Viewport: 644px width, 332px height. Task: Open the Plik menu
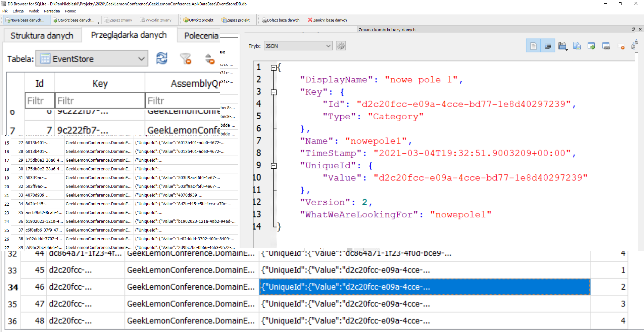pyautogui.click(x=5, y=11)
